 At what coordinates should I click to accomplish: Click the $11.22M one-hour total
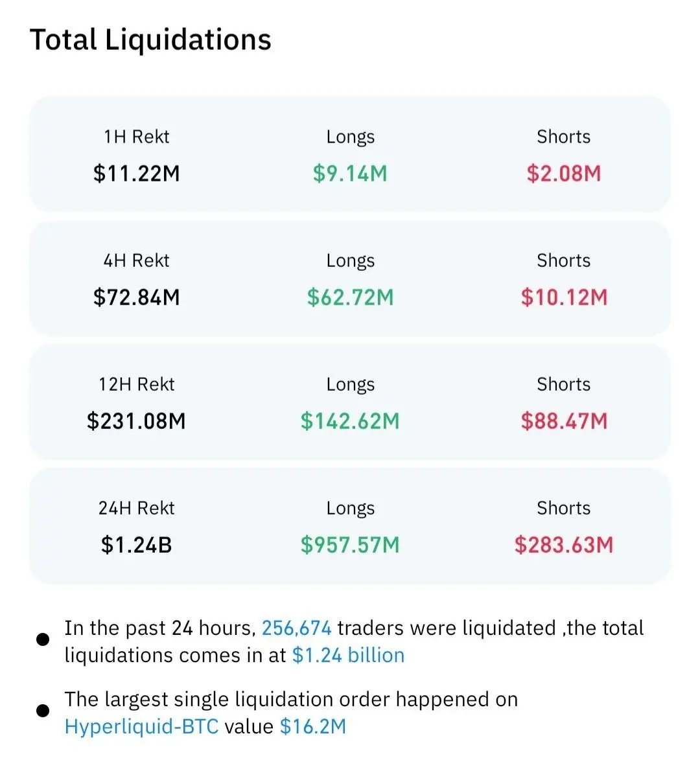(x=137, y=174)
